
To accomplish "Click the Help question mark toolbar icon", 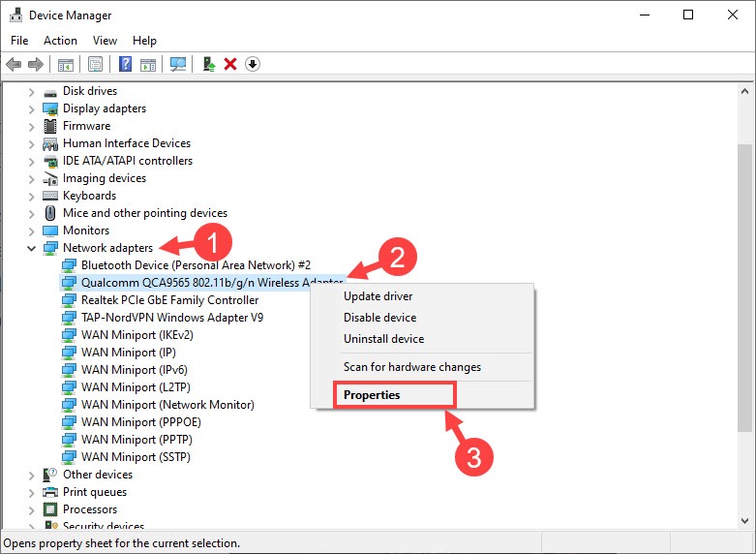I will 125,65.
